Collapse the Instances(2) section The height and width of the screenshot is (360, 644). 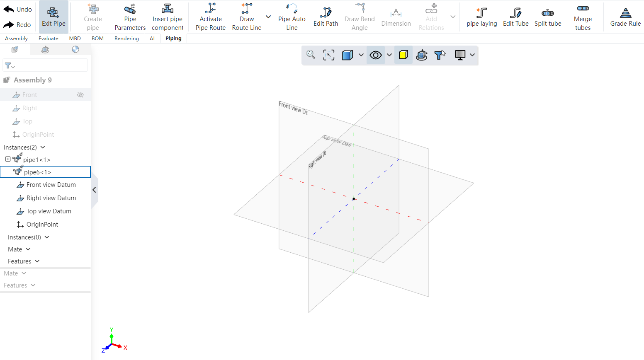(43, 147)
